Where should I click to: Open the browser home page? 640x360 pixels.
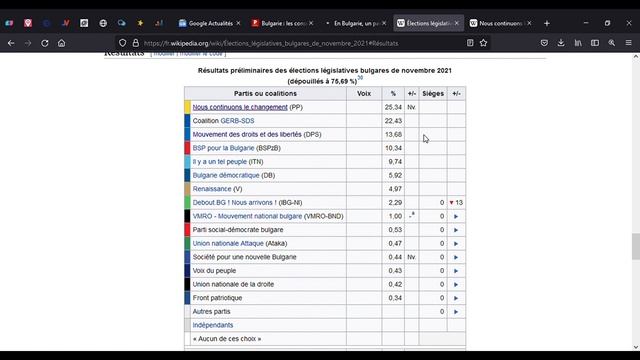(x=61, y=43)
